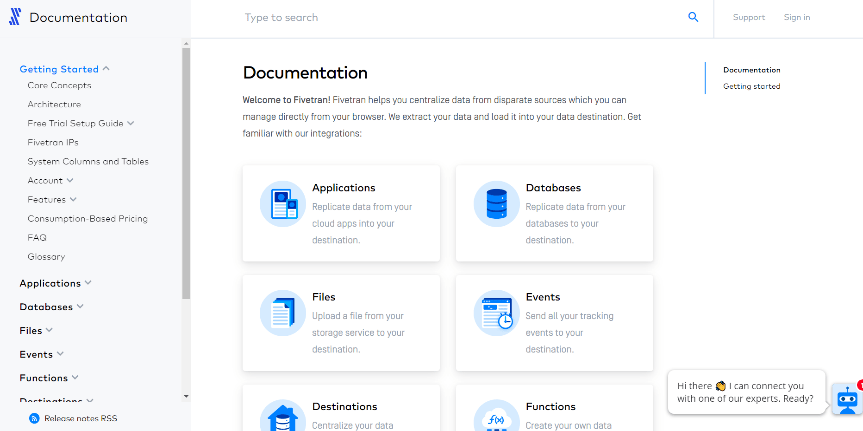Click the Functions sidebar heading
The image size is (863, 431).
click(43, 378)
